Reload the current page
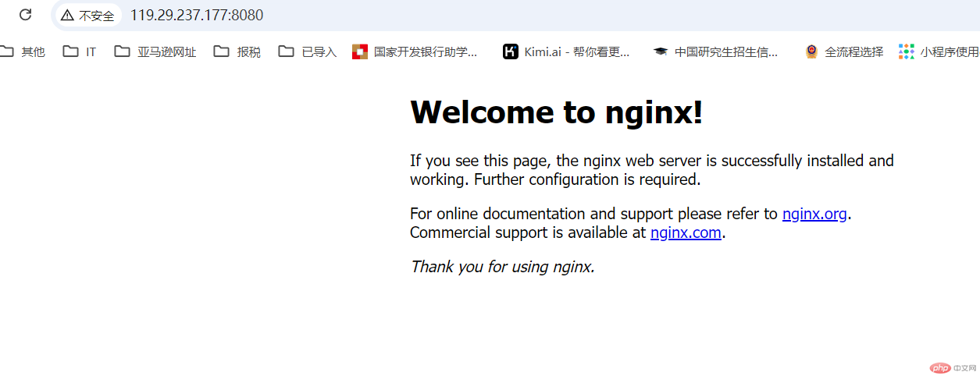This screenshot has width=980, height=376. (x=25, y=15)
